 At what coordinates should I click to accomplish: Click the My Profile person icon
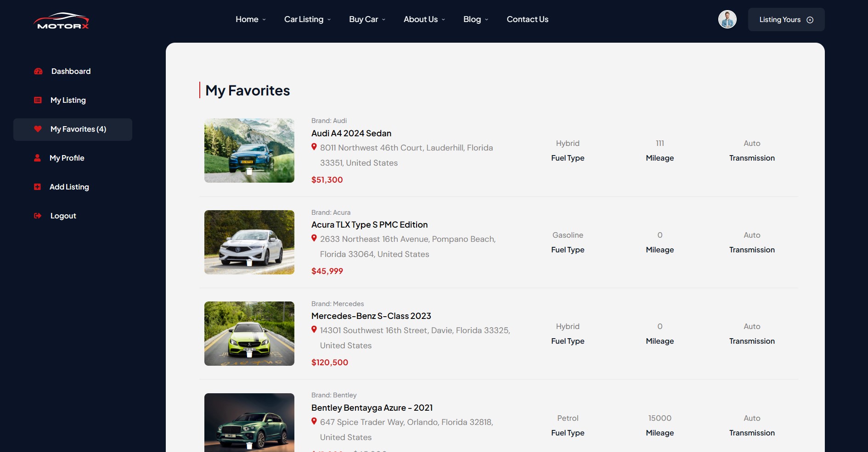[x=37, y=158]
